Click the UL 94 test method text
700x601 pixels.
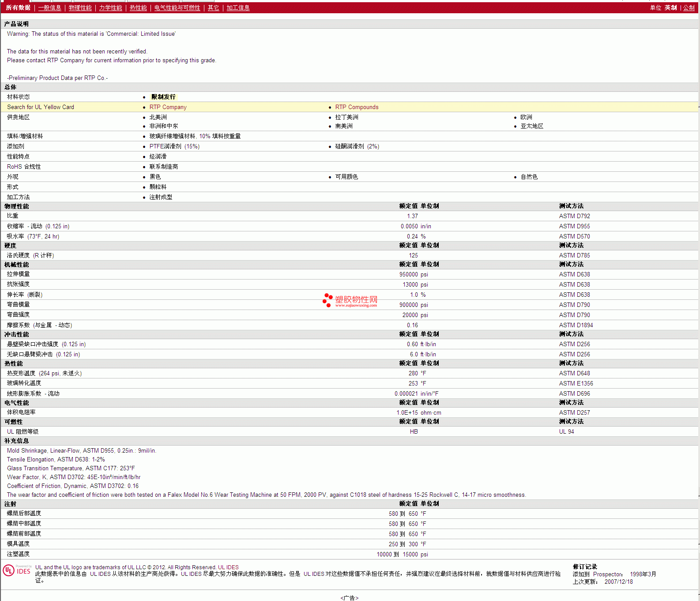[566, 432]
